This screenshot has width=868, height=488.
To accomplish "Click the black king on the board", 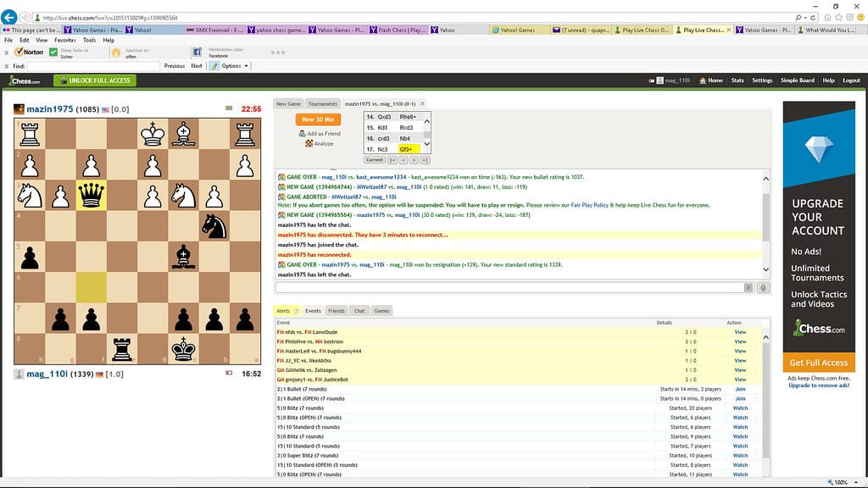I will pyautogui.click(x=183, y=349).
